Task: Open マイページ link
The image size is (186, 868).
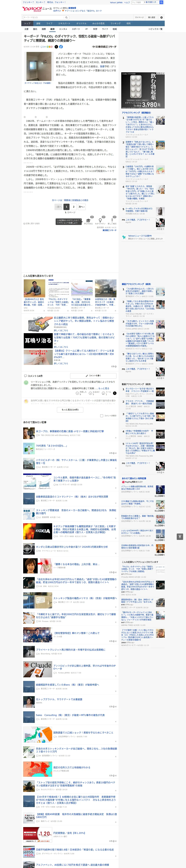Action: coord(139,17)
